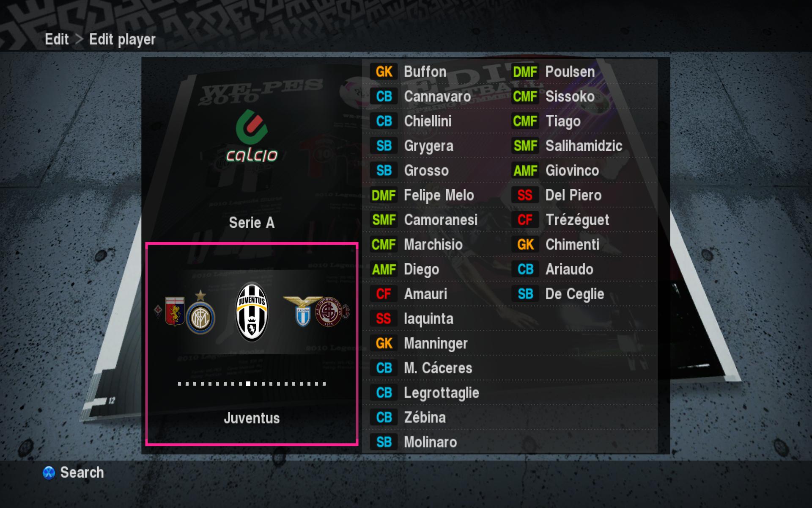The width and height of the screenshot is (812, 508).
Task: Click the GK badge next to Buffon
Action: [384, 72]
